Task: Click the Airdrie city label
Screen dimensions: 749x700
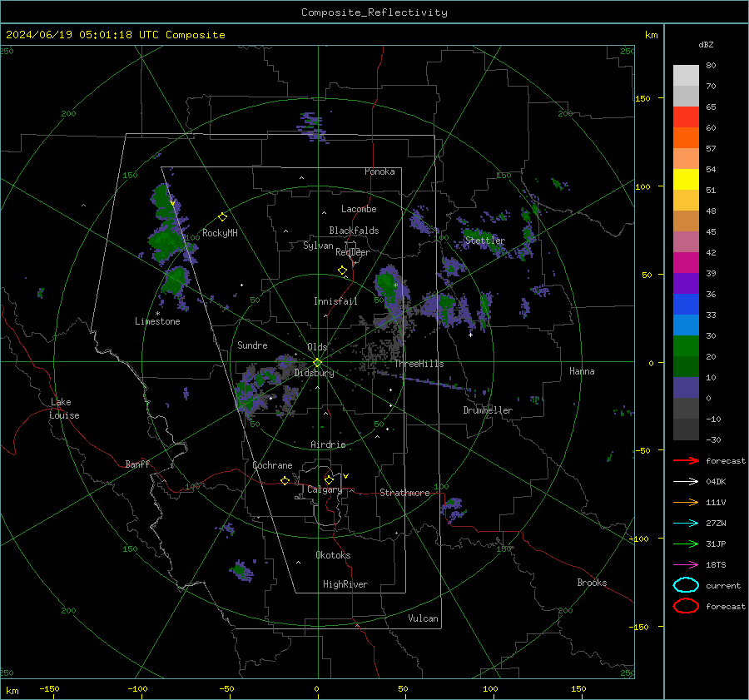Action: (328, 444)
